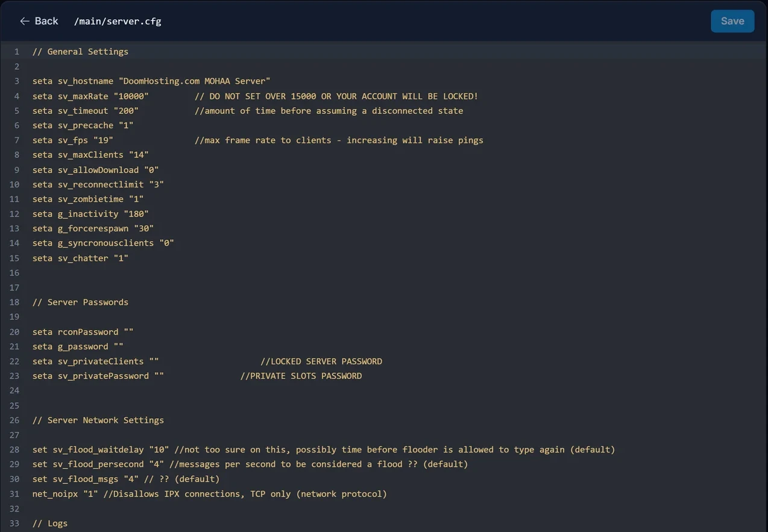
Task: Click the sv_chatter "1" line
Action: coord(80,258)
